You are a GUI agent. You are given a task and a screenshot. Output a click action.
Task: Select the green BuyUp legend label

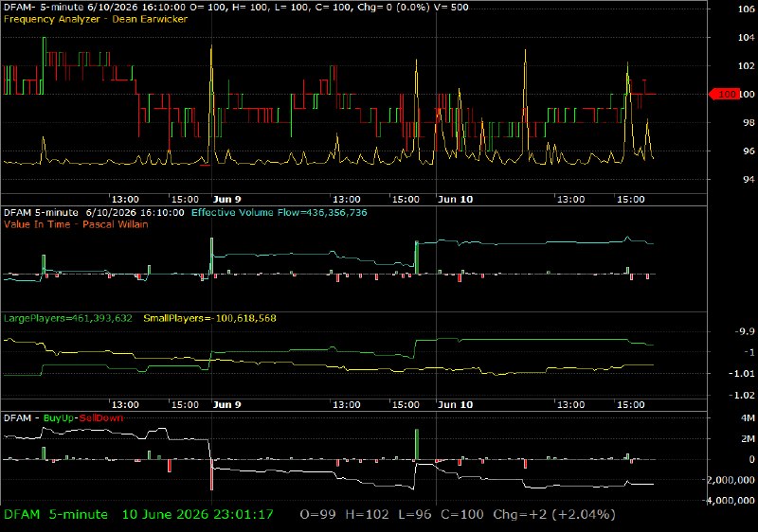[59, 418]
